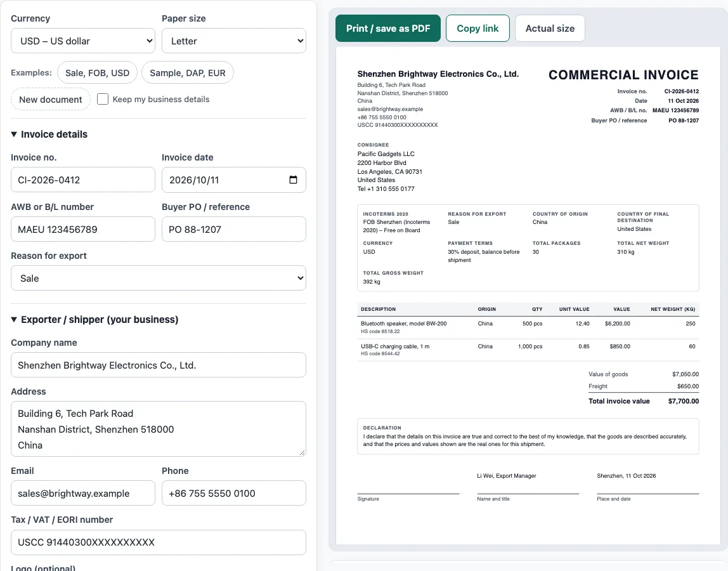Viewport: 728px width, 571px height.
Task: Click the Value of goods $7,050.00
Action: click(686, 374)
